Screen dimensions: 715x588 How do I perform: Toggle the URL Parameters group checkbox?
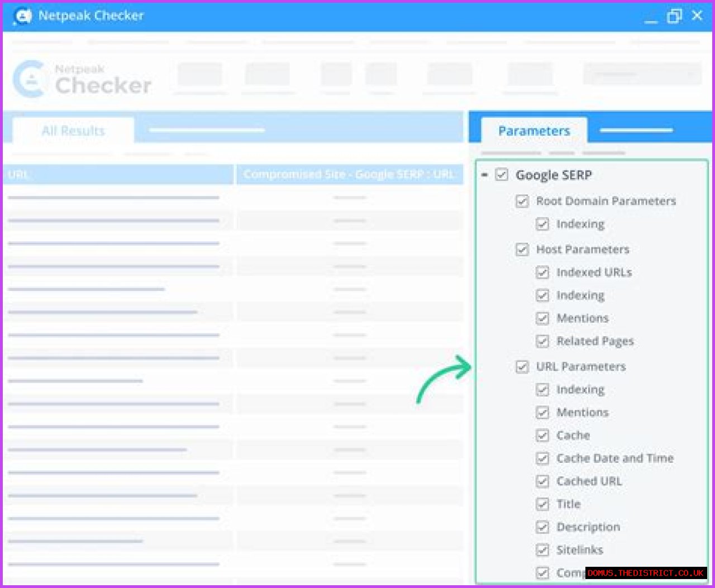(x=522, y=367)
